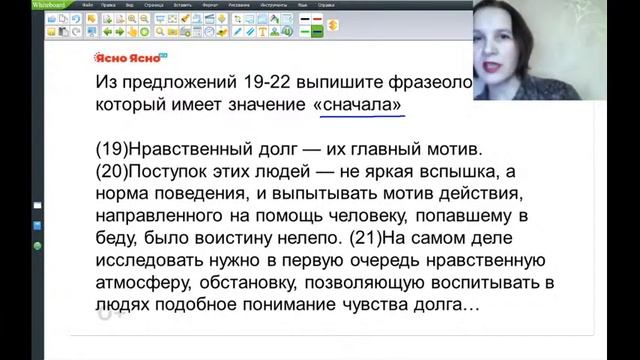The image size is (640, 360).
Task: Click the Whiteboard logo tab
Action: tap(51, 5)
